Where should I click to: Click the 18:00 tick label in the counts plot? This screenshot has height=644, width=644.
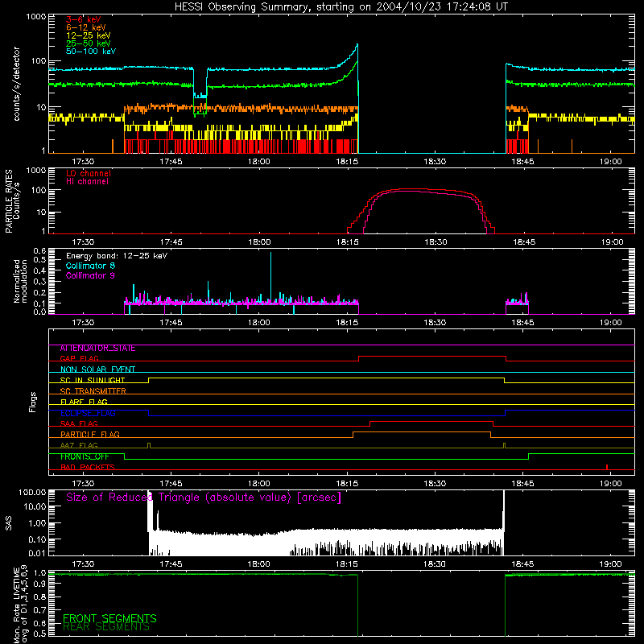tap(258, 162)
